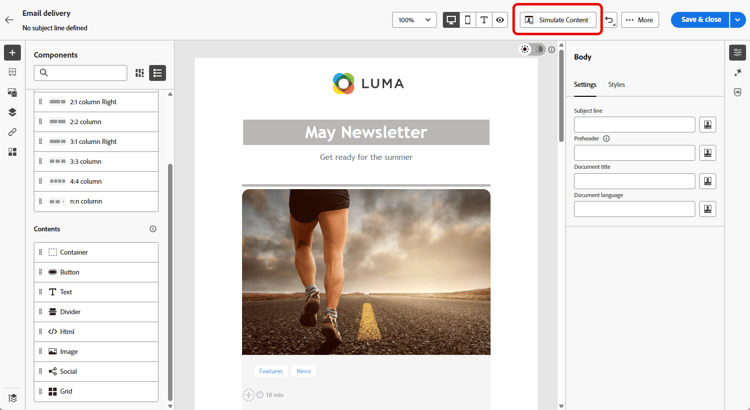Select the runner photo in the email
Screen dimensions: 750x410
[x=366, y=272]
